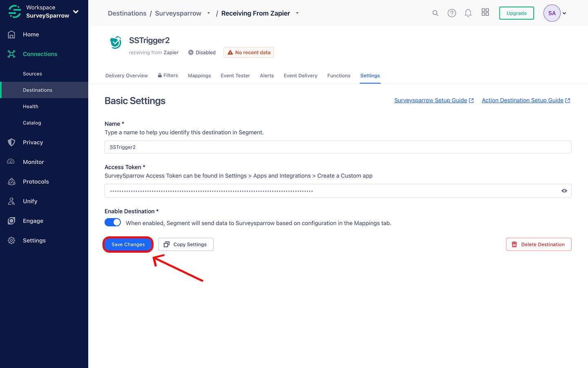Click the Settings gear icon in the sidebar
The height and width of the screenshot is (368, 588).
click(x=11, y=240)
